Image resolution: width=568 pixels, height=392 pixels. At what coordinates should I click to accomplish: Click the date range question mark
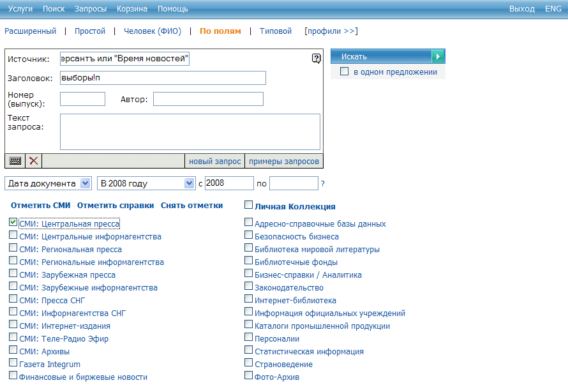coord(323,184)
